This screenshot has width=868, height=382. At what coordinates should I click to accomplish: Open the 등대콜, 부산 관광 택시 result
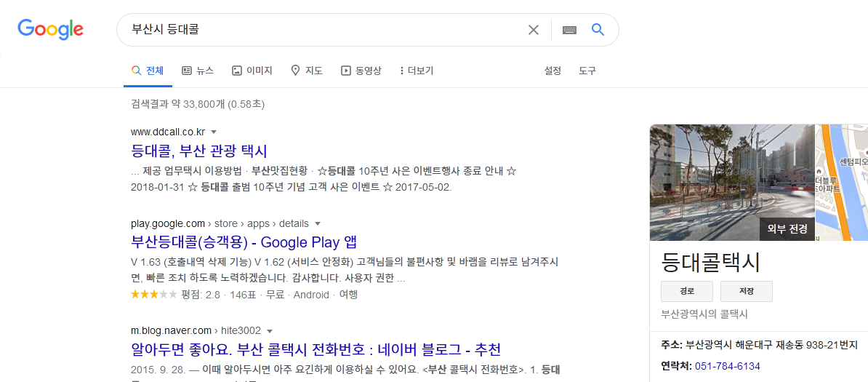[199, 150]
